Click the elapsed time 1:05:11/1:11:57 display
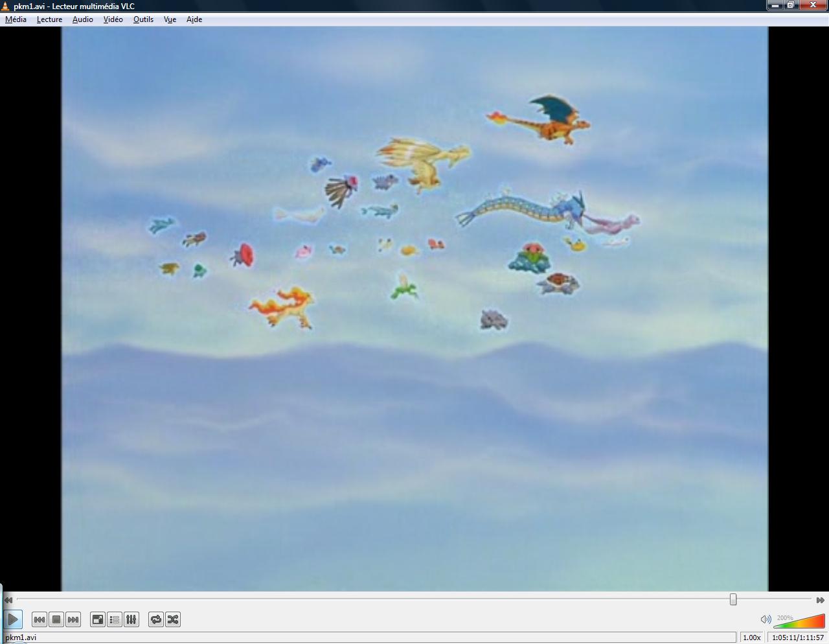Viewport: 829px width, 644px height. tap(798, 638)
